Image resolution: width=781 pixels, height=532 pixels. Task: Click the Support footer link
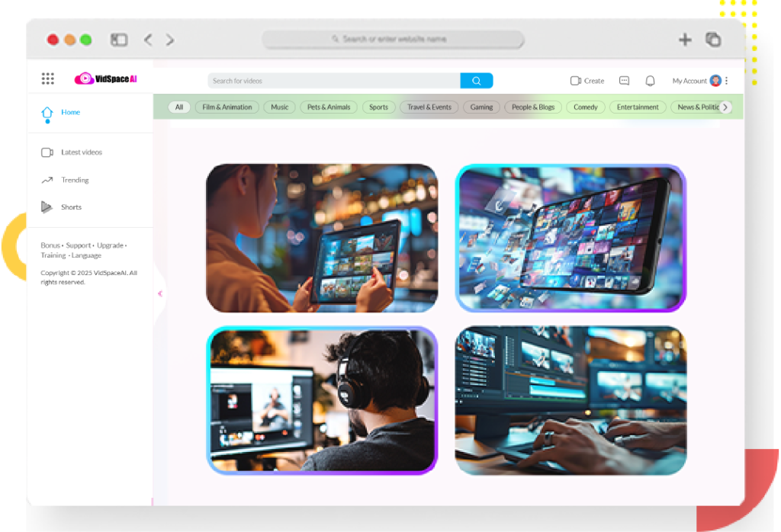click(78, 245)
